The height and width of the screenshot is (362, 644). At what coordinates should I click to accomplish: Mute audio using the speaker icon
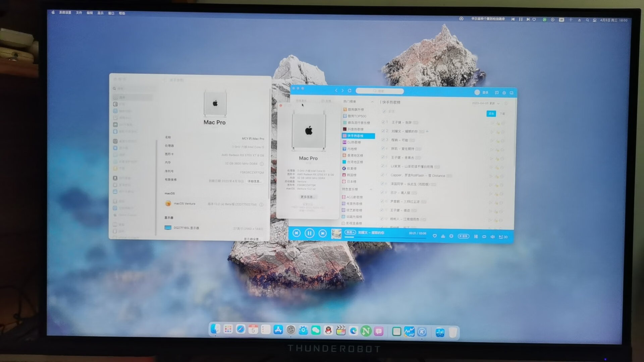pos(492,237)
